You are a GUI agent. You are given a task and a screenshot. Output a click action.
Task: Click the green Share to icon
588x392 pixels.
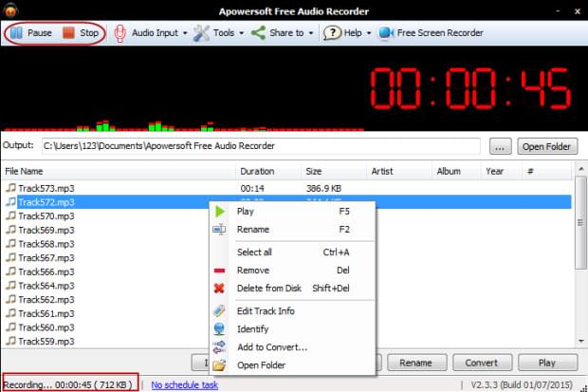tap(258, 33)
